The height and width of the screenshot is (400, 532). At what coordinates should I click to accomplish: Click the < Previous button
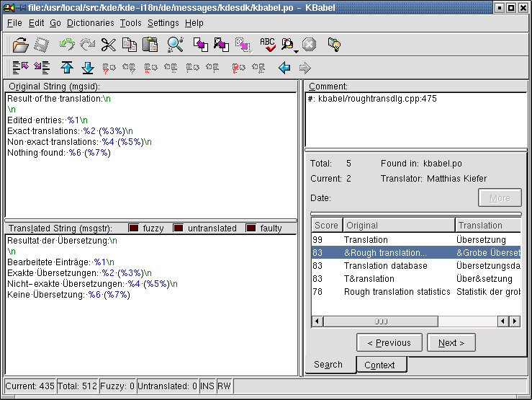point(389,342)
